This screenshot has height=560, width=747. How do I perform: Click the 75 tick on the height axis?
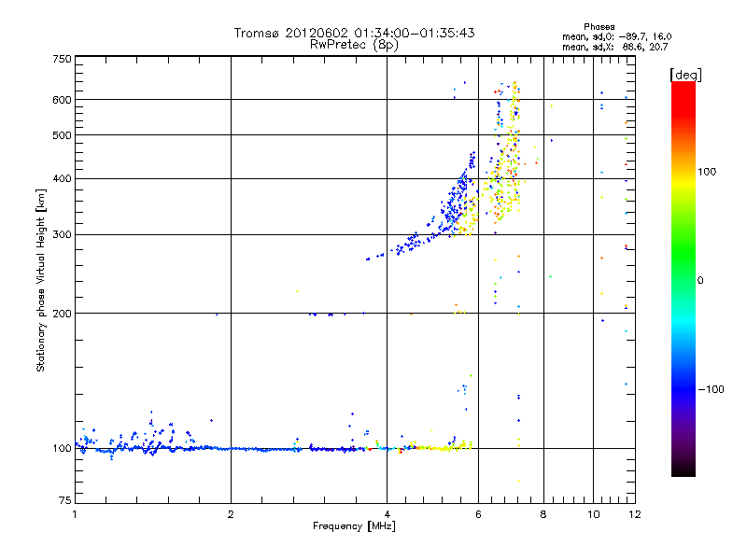pos(64,504)
